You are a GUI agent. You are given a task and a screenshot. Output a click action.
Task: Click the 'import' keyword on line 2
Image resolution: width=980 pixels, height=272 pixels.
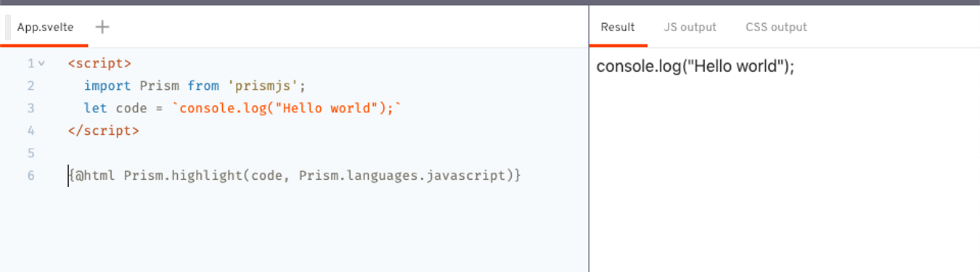[x=107, y=86]
